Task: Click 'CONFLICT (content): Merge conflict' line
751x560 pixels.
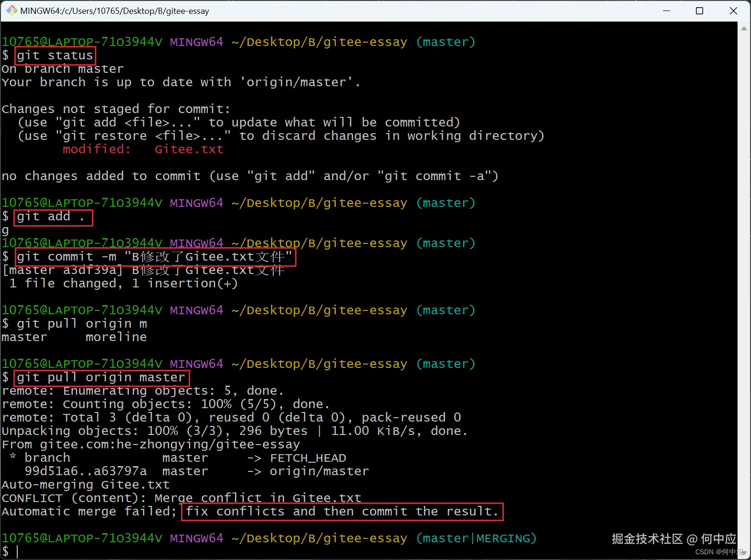Action: (x=182, y=498)
